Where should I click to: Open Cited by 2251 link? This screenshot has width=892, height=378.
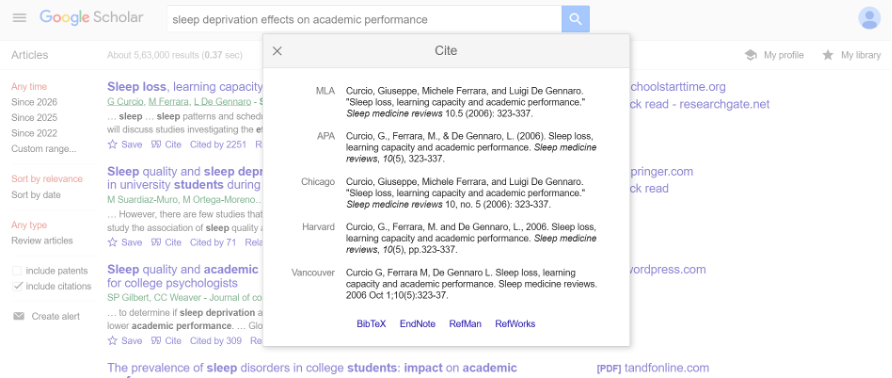tap(218, 145)
